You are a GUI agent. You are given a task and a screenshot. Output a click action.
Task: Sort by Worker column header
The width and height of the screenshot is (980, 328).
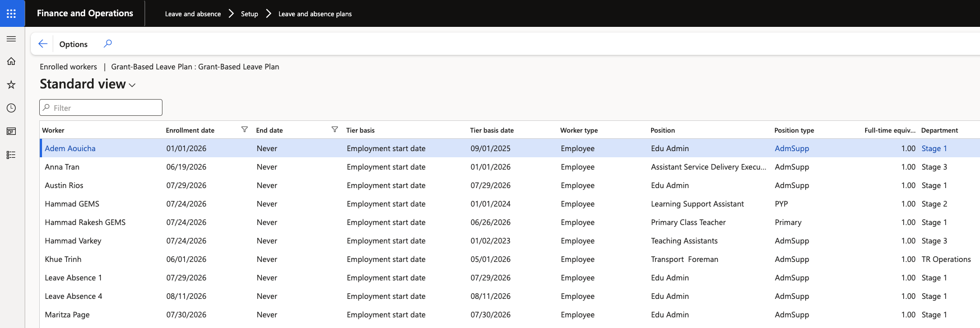pos(53,130)
